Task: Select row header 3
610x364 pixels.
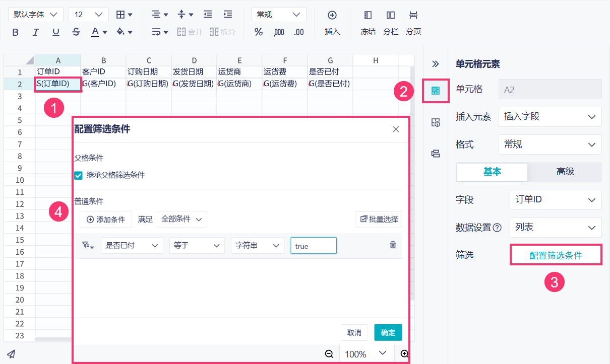Action: 20,96
